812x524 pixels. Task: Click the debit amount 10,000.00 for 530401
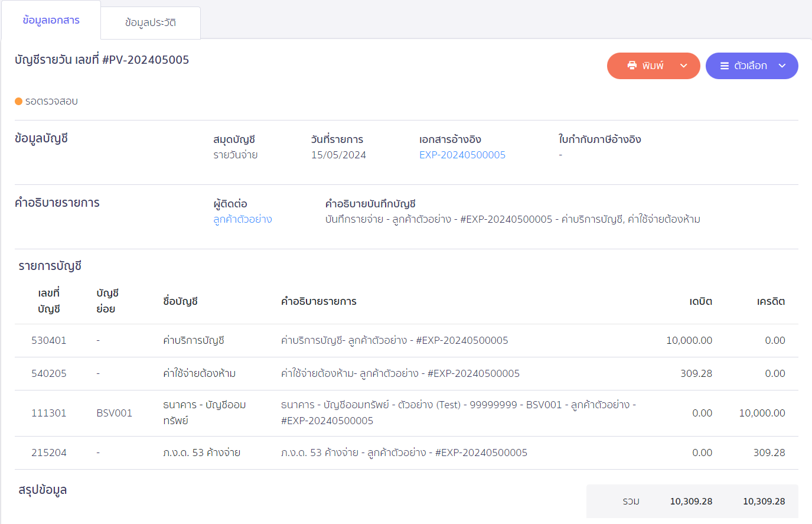point(689,340)
